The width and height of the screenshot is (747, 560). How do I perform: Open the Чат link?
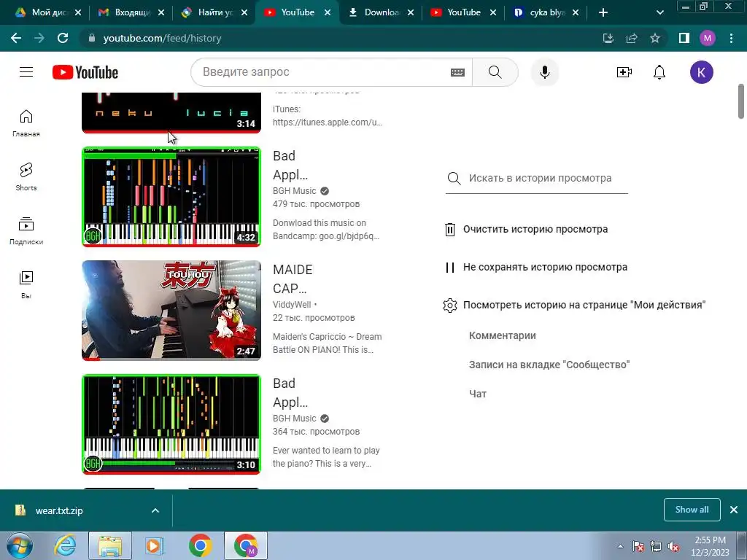[478, 394]
